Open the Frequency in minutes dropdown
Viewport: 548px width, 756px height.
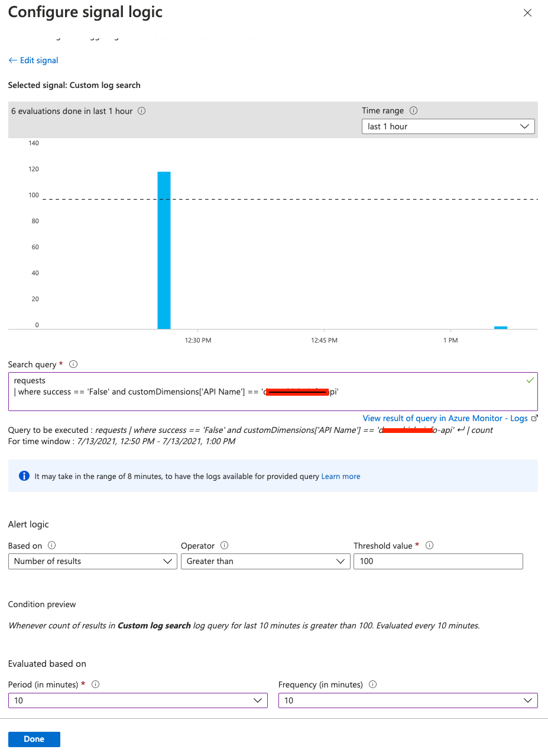coord(408,700)
